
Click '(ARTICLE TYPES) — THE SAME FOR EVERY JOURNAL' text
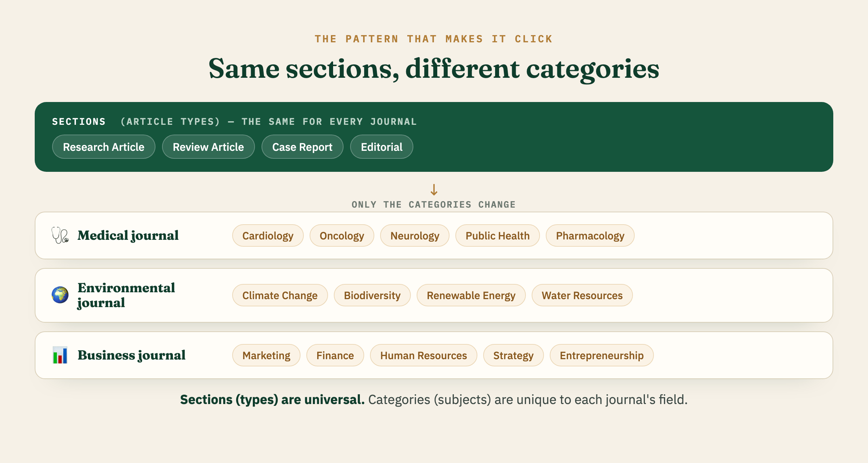click(x=268, y=122)
